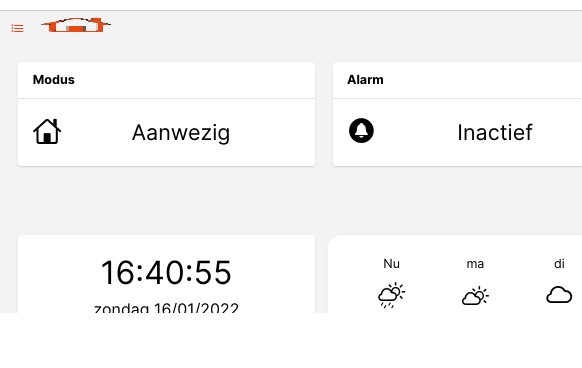
Task: Click the orange house logo
Action: coord(76,25)
